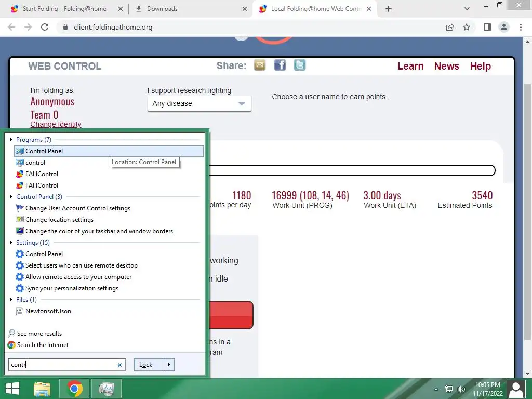Click the address bar URL
Image resolution: width=532 pixels, height=399 pixels.
pyautogui.click(x=113, y=28)
